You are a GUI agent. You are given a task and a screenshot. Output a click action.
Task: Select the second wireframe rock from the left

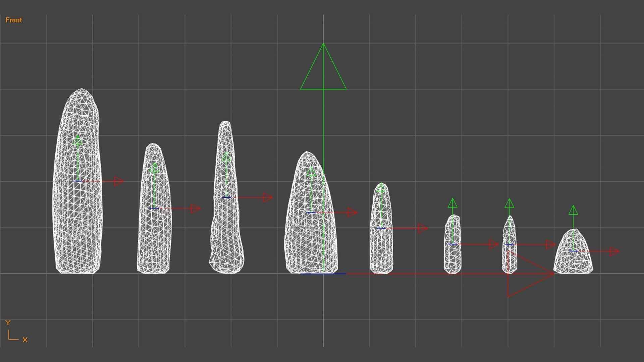coord(154,208)
